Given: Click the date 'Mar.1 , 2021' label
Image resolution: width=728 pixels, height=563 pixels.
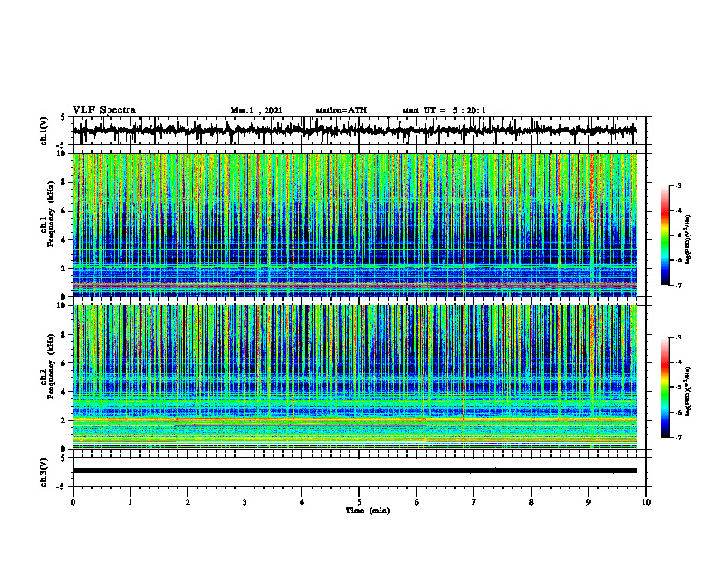Looking at the screenshot, I should pos(256,110).
